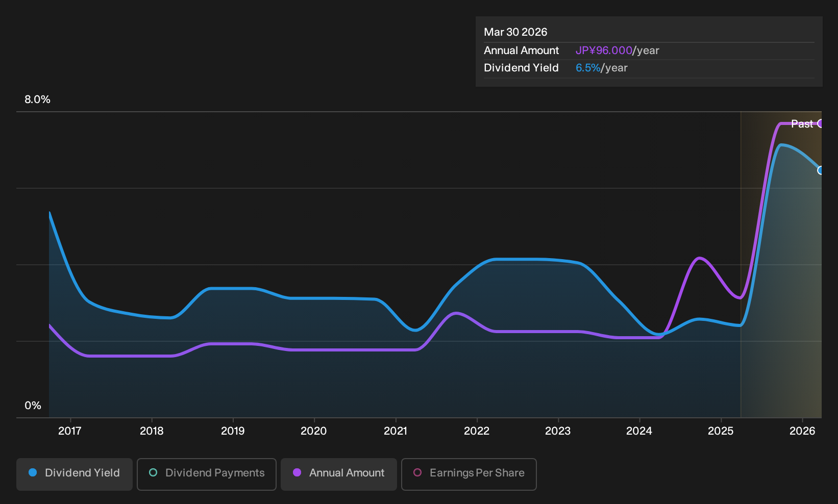The image size is (838, 504).
Task: Click the 8.0% y-axis label
Action: (37, 99)
